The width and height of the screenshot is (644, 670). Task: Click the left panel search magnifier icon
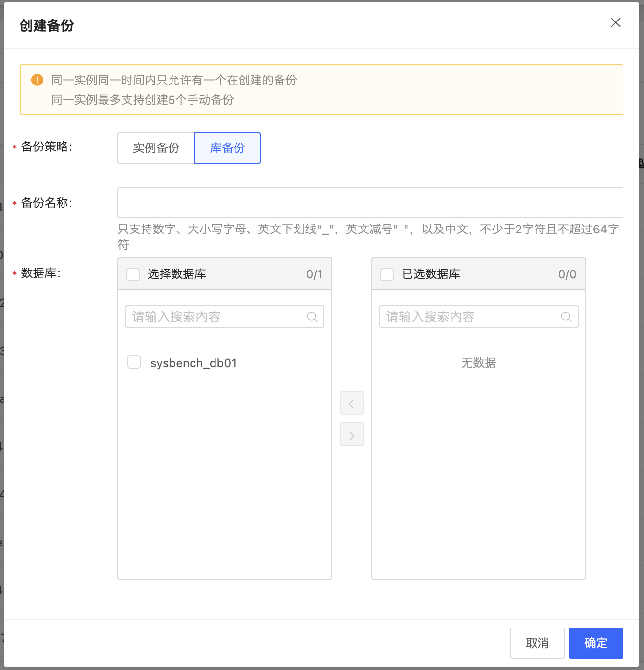312,316
